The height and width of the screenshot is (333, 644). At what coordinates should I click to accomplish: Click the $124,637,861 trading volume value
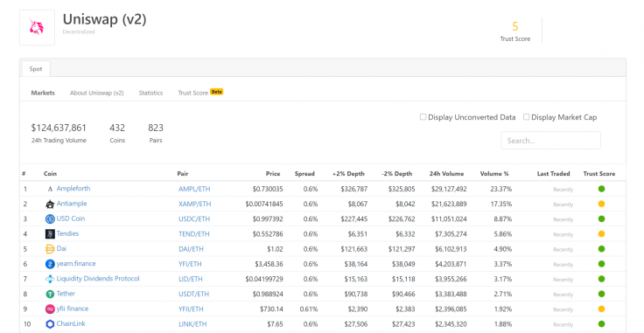(59, 128)
